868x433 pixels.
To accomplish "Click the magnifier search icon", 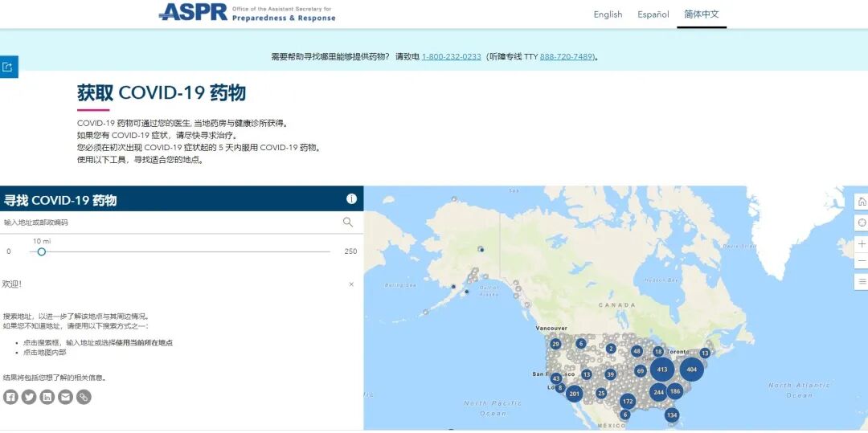I will (x=348, y=223).
